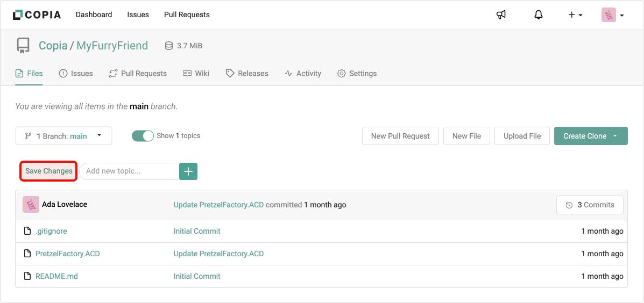The height and width of the screenshot is (303, 644).
Task: Expand the Branch: main dropdown
Action: 63,136
